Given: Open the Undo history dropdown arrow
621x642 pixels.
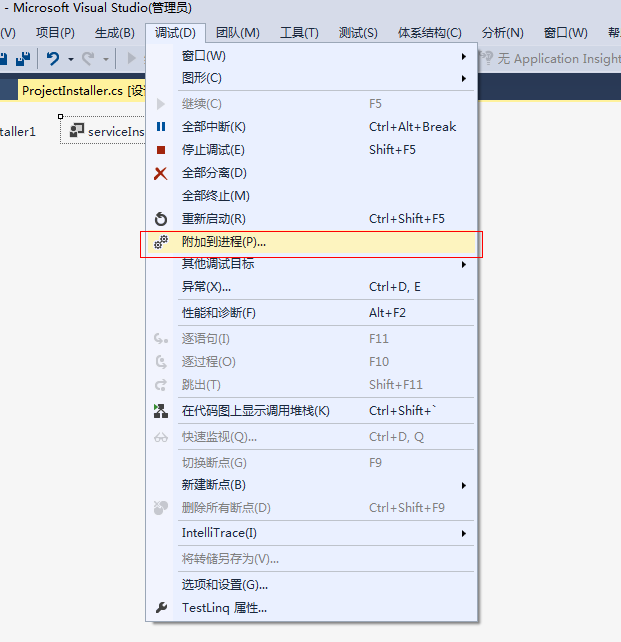Looking at the screenshot, I should 71,59.
